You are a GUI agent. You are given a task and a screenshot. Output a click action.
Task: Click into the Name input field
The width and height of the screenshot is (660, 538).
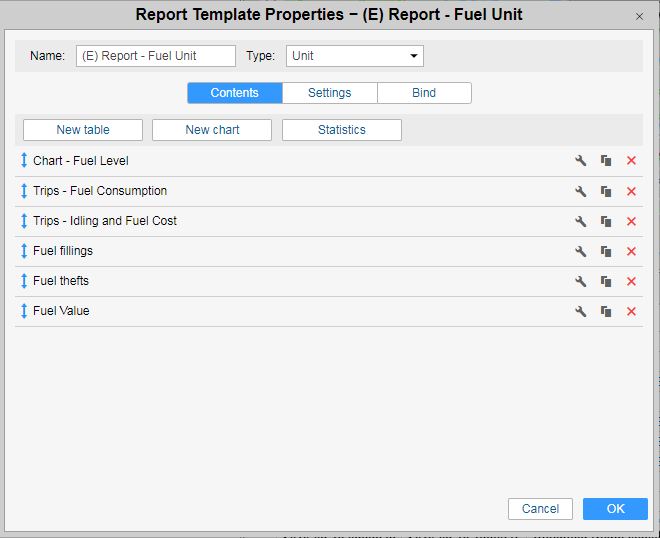coord(155,56)
